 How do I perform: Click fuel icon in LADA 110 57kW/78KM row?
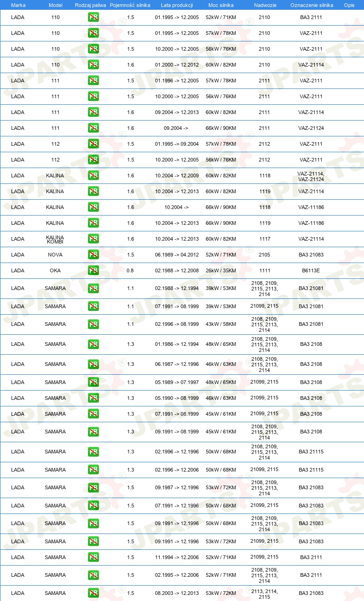[93, 34]
